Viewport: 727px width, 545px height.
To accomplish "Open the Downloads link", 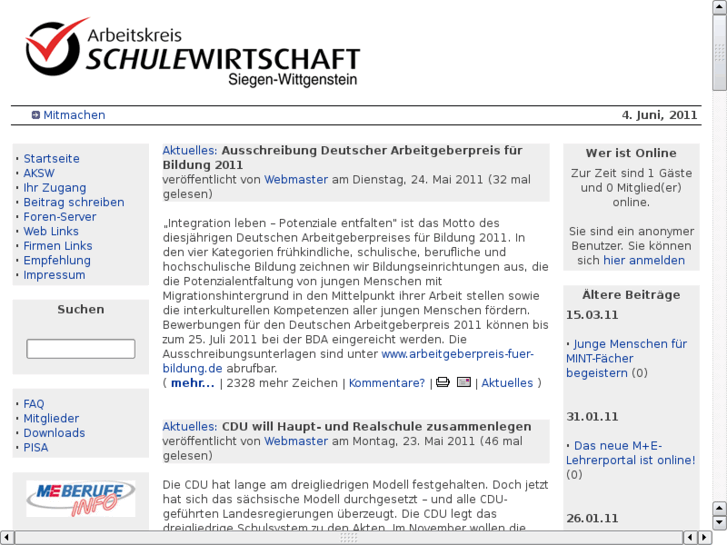I will [x=54, y=433].
